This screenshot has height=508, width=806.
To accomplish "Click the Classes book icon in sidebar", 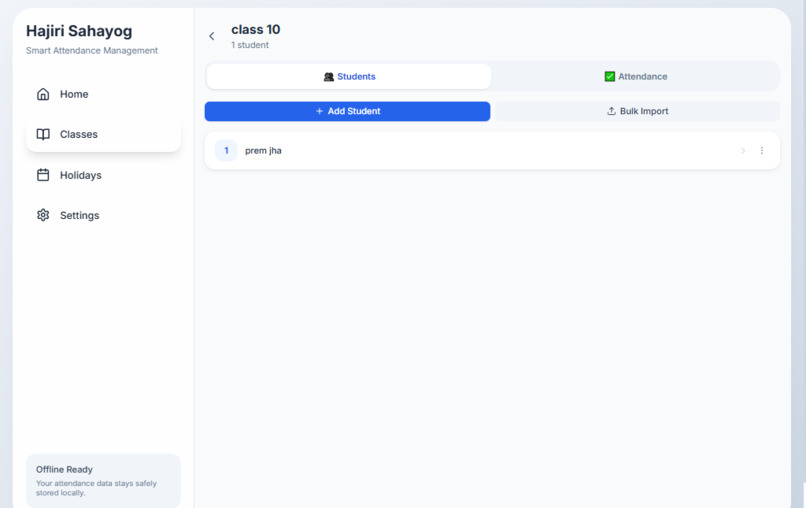I will (x=43, y=134).
